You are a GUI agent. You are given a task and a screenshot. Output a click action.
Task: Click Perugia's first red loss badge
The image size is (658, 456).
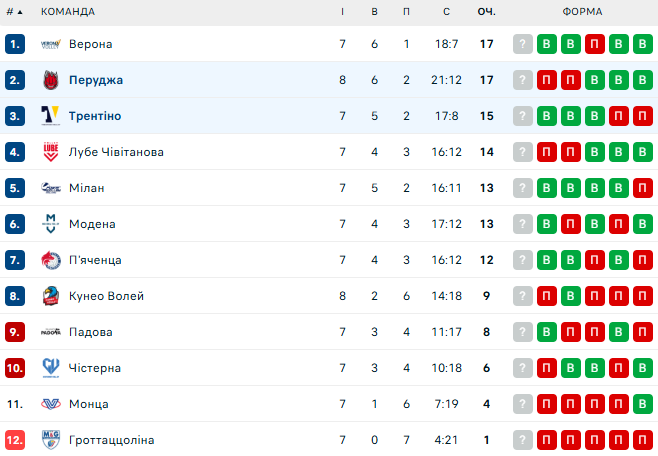(x=547, y=80)
